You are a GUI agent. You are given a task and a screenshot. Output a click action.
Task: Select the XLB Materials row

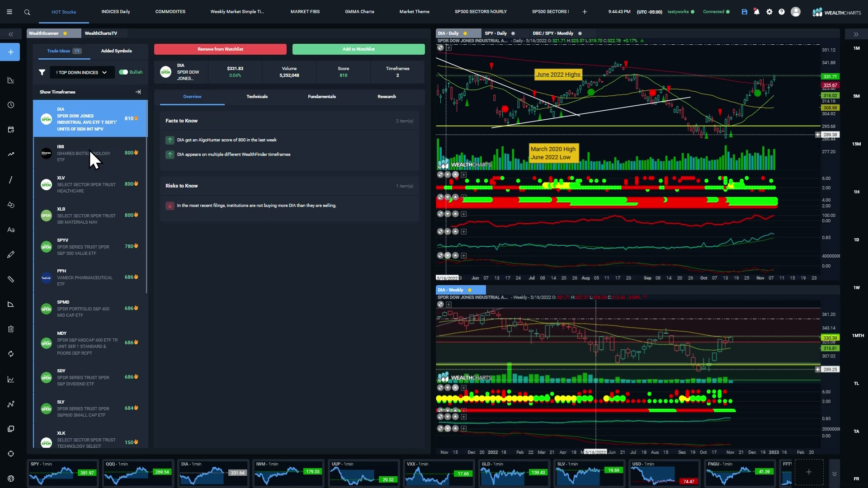point(90,216)
